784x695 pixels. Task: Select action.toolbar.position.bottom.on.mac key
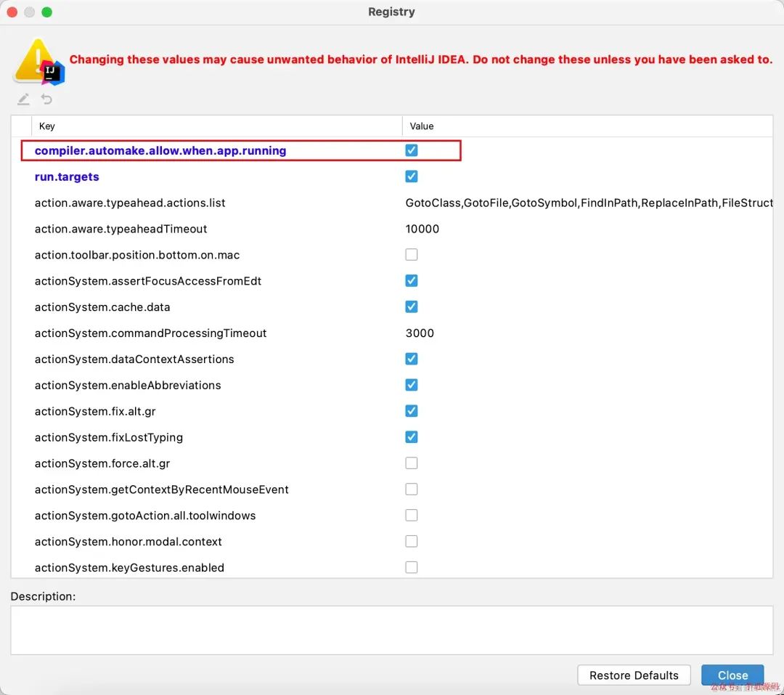137,255
